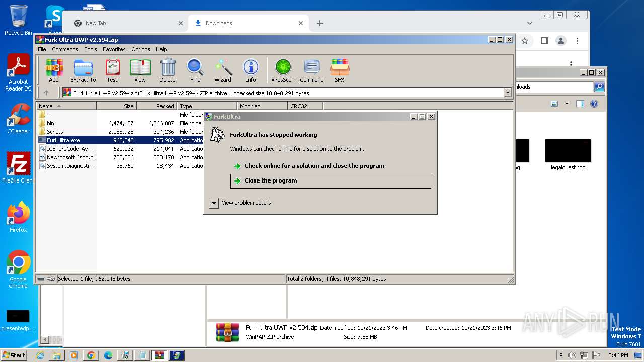Start a VirusScan of the archive

pos(283,70)
